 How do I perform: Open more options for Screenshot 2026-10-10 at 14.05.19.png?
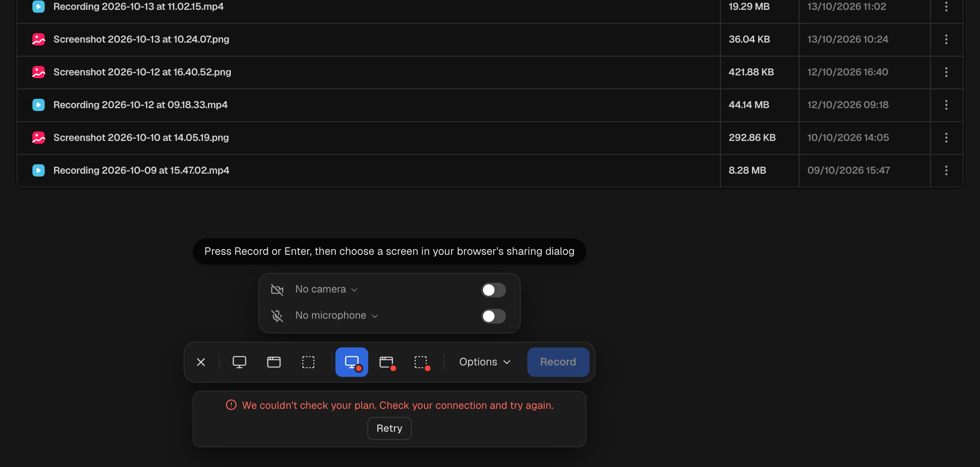click(x=946, y=138)
